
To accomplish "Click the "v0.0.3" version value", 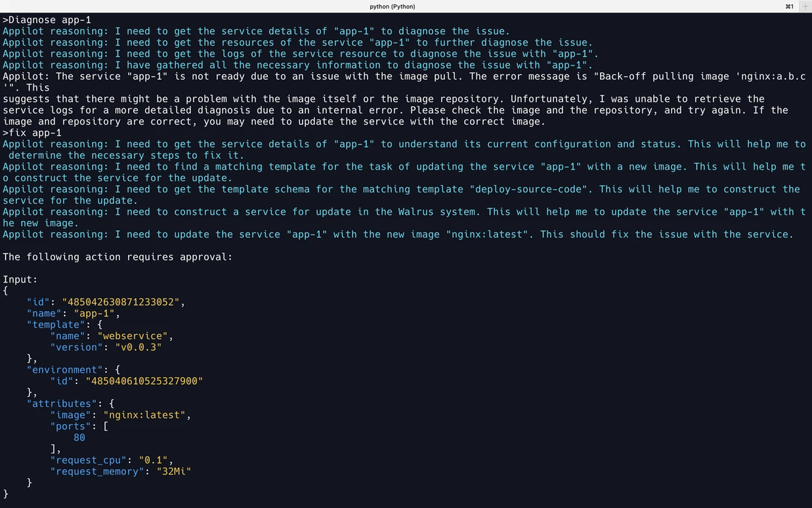I will coord(138,347).
